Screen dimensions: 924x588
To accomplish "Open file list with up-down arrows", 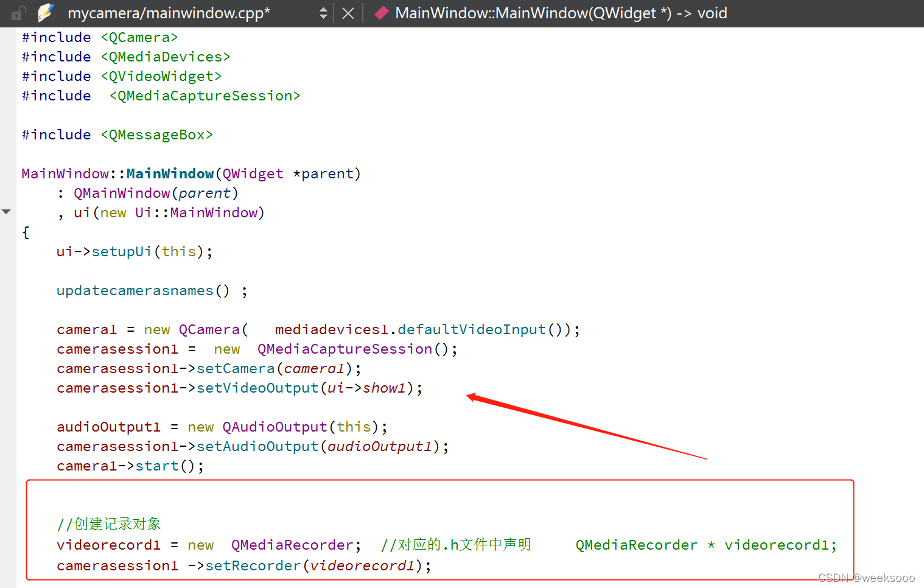I will point(323,13).
